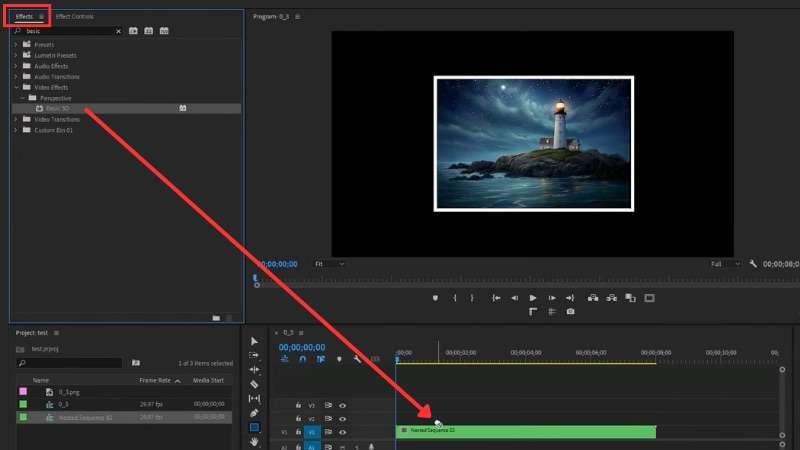Select the Pen tool
This screenshot has height=450, width=800.
tap(254, 413)
